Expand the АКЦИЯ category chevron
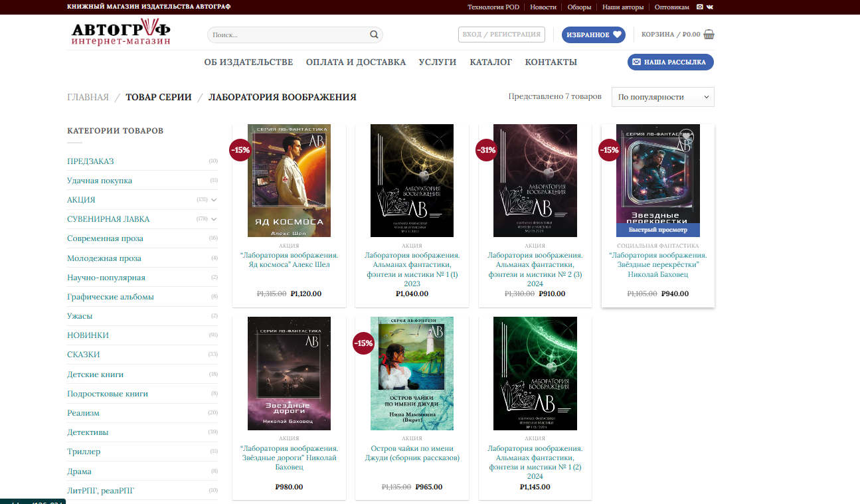The height and width of the screenshot is (504, 860). click(x=214, y=200)
